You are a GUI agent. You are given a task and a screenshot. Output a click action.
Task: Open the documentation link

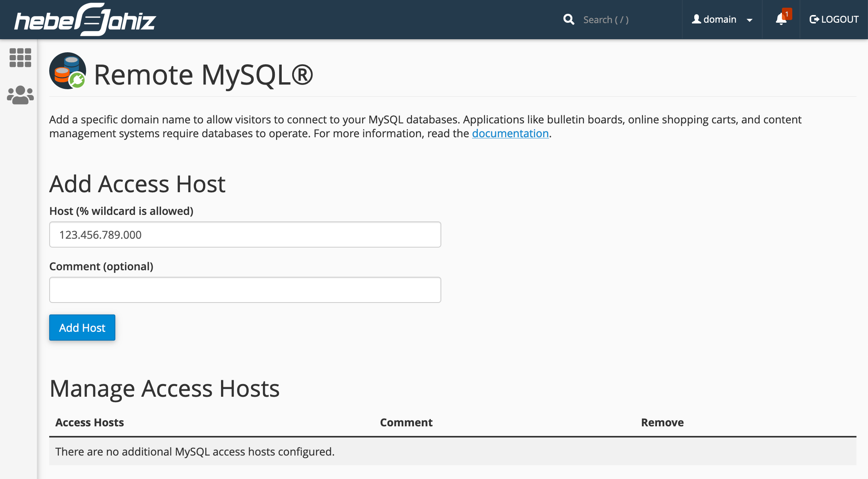coord(510,133)
